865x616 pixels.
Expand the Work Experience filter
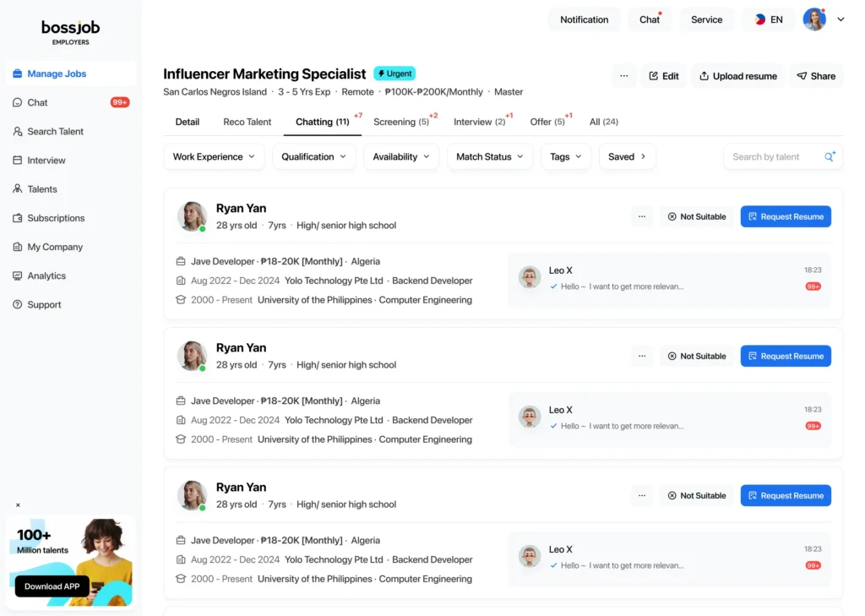click(x=214, y=157)
